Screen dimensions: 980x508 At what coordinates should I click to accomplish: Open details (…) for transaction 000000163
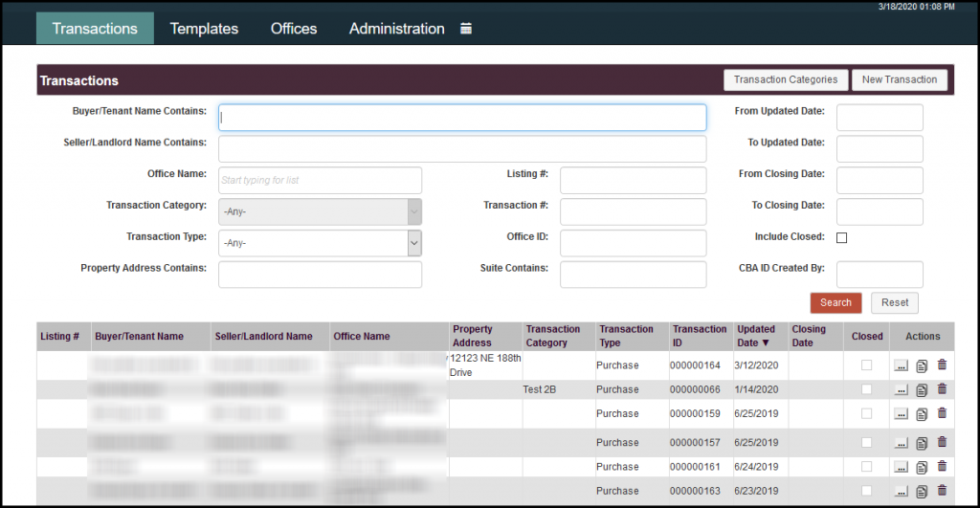pos(901,492)
